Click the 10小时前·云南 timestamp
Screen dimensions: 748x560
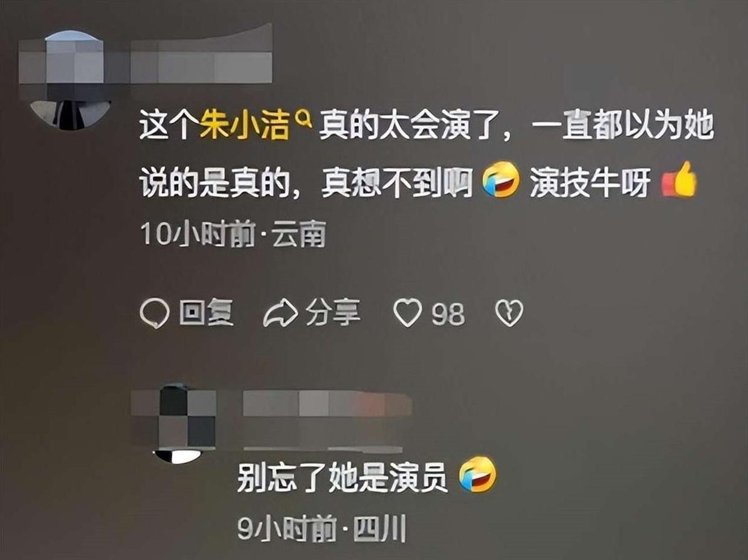(233, 234)
